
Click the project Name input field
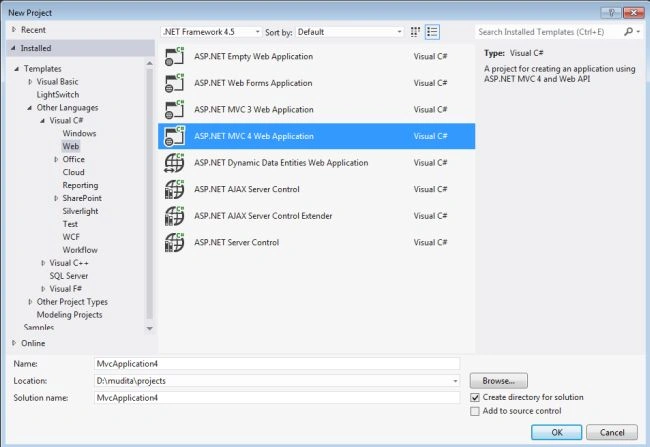coord(277,364)
